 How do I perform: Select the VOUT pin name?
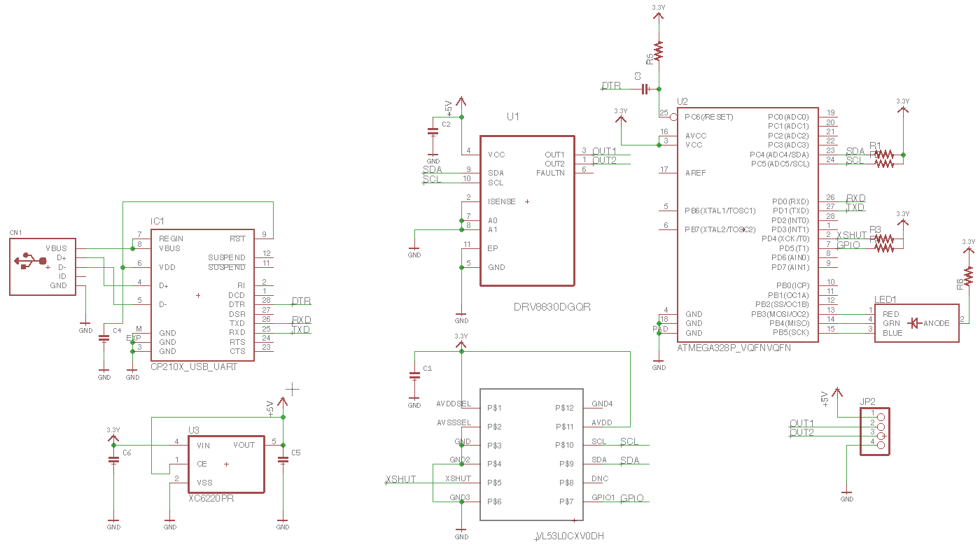click(x=244, y=445)
